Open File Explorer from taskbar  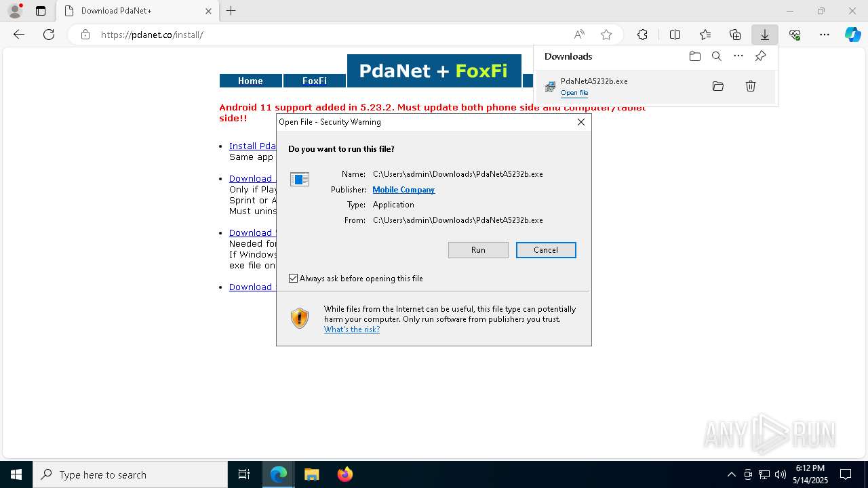click(312, 474)
